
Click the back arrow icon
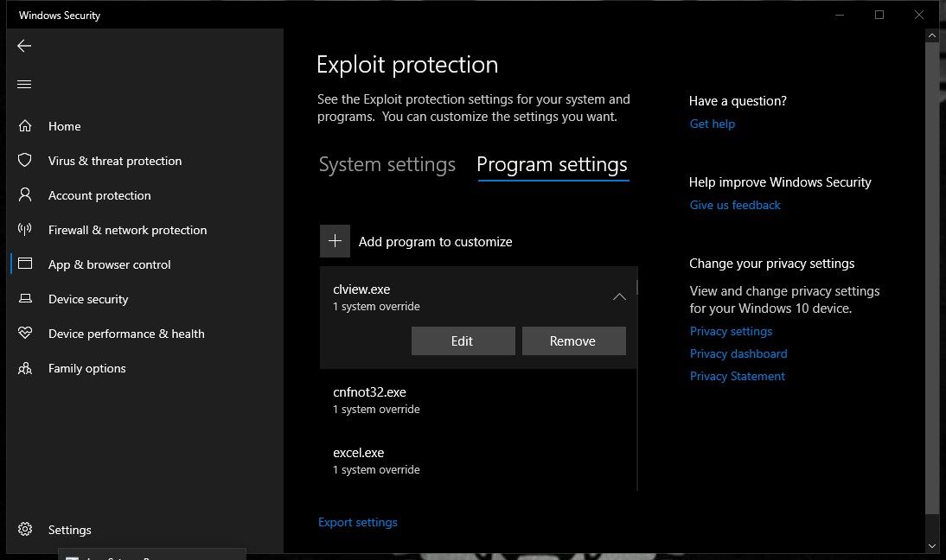pos(24,46)
